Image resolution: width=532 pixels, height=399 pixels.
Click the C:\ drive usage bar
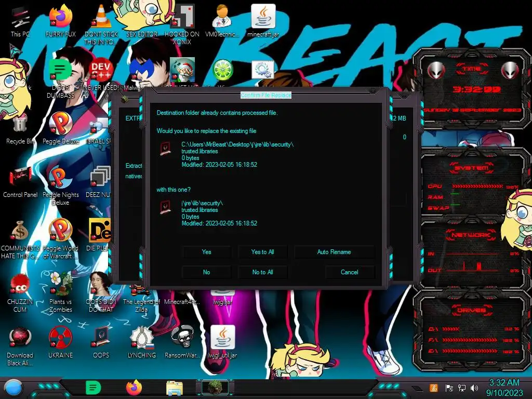coord(451,329)
